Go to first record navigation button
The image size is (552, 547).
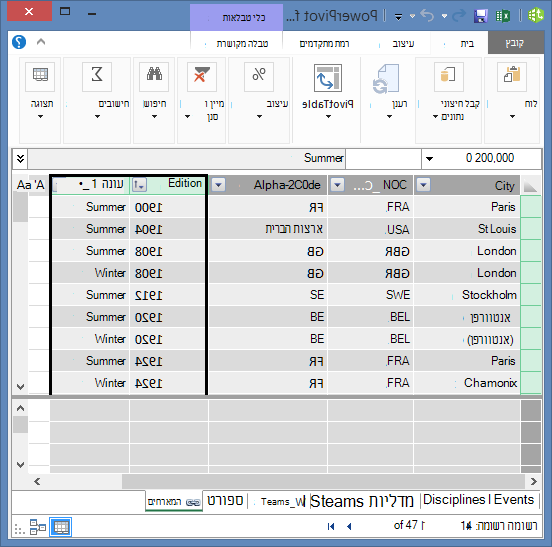point(331,526)
